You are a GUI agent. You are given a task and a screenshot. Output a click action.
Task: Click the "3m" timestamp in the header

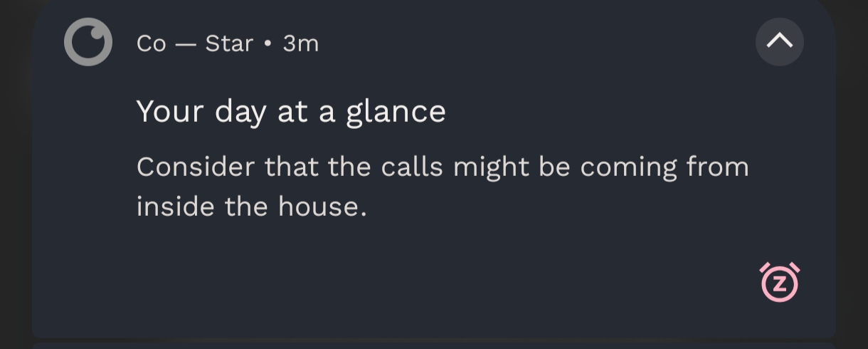[300, 43]
